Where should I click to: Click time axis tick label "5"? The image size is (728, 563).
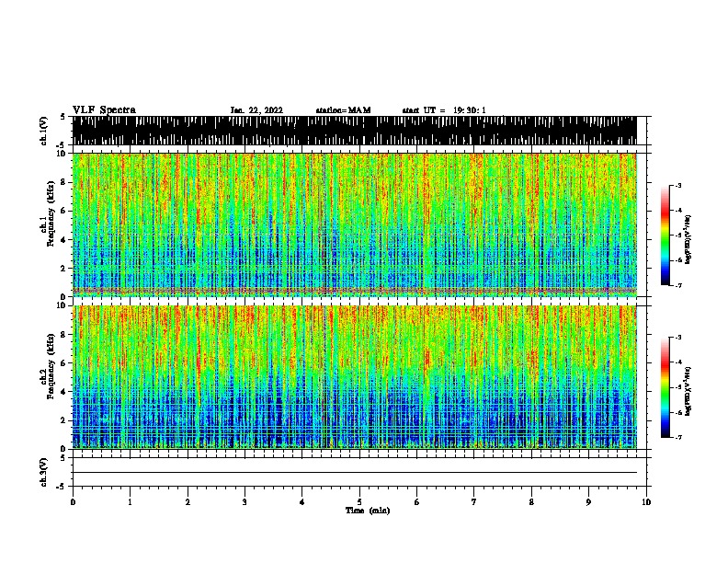point(359,502)
